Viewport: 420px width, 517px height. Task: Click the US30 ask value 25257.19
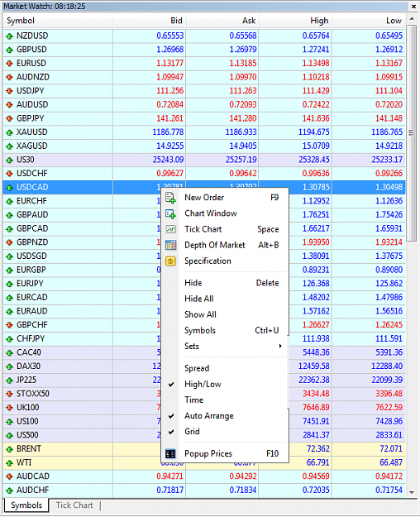coord(241,160)
